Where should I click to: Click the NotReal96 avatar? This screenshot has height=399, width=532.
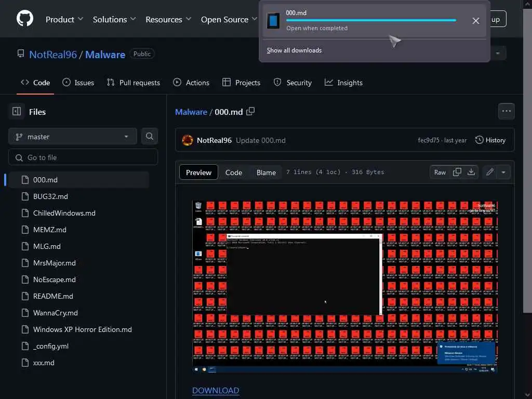187,140
